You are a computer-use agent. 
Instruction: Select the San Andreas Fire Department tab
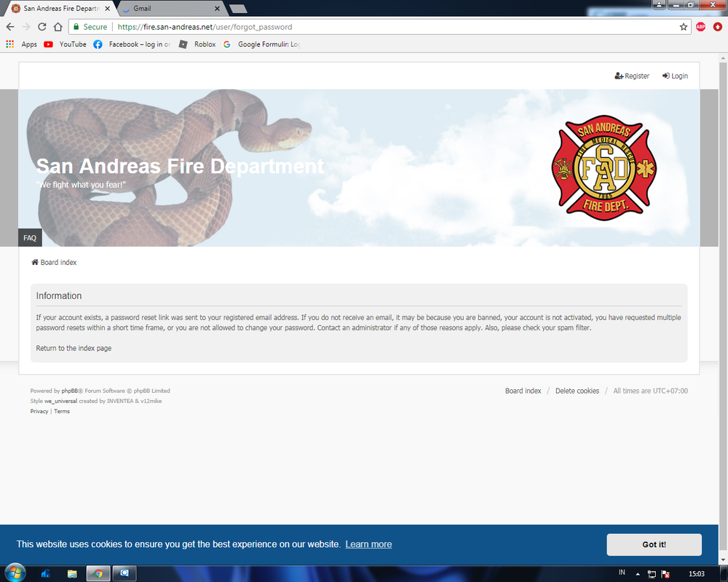coord(60,8)
